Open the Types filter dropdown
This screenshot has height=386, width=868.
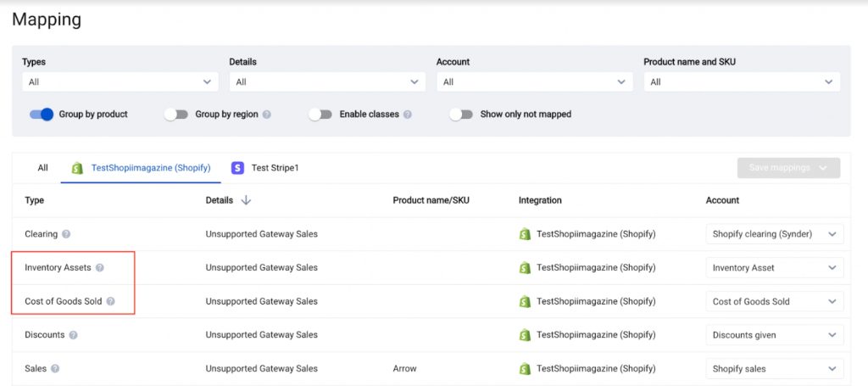coord(120,82)
